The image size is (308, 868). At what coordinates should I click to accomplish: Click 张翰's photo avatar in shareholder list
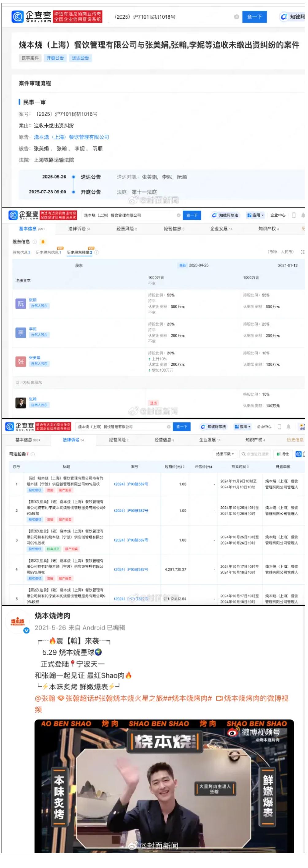tap(21, 403)
